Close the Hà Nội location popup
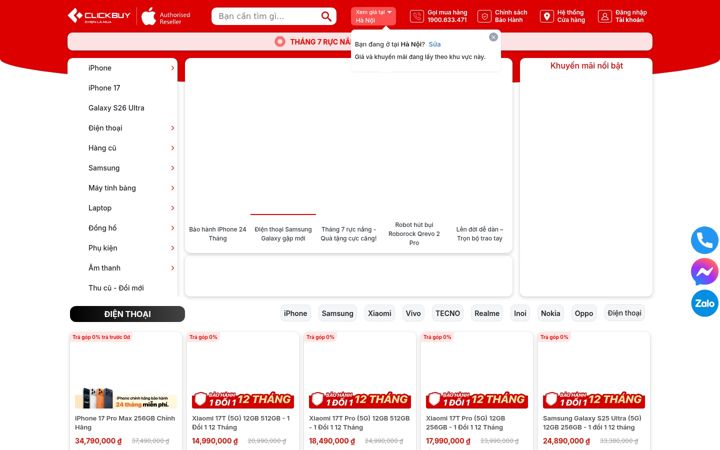Viewport: 720px width, 450px height. coord(493,37)
